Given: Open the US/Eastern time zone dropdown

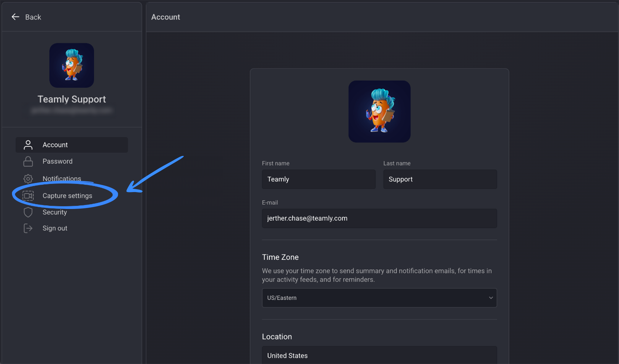Looking at the screenshot, I should point(379,298).
